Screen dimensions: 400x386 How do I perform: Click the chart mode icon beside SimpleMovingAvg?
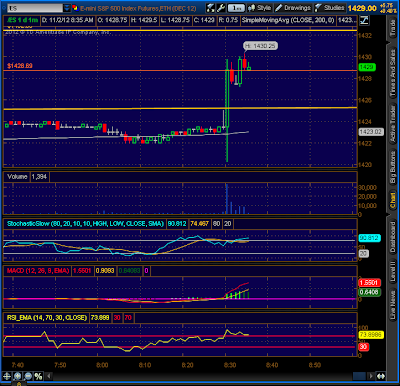click(x=364, y=20)
